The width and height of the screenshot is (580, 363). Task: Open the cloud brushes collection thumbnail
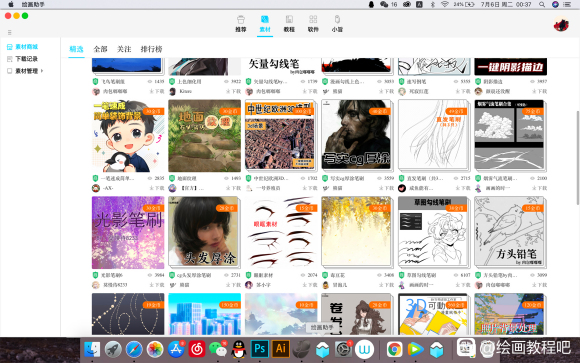[510, 135]
